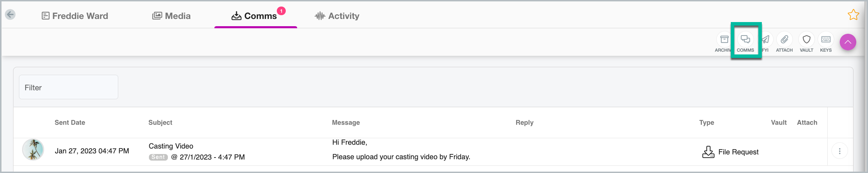Click the back arrow icon
Viewport: 868px width, 173px height.
tap(10, 14)
